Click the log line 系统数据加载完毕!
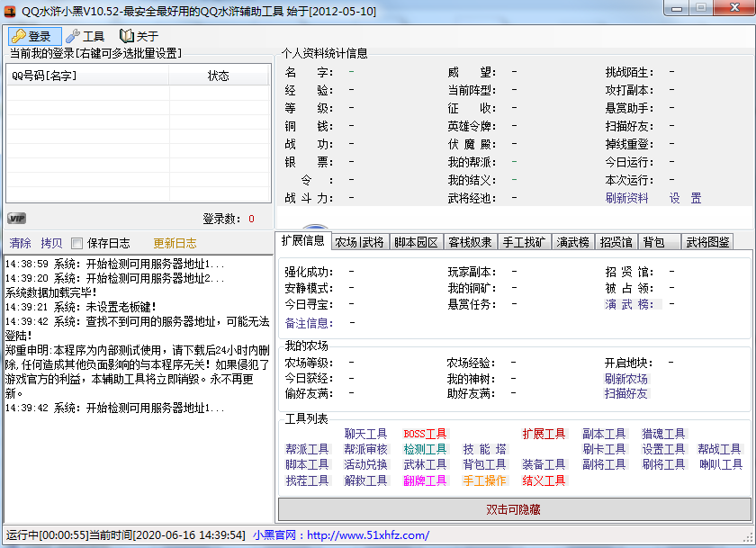 tap(50, 292)
